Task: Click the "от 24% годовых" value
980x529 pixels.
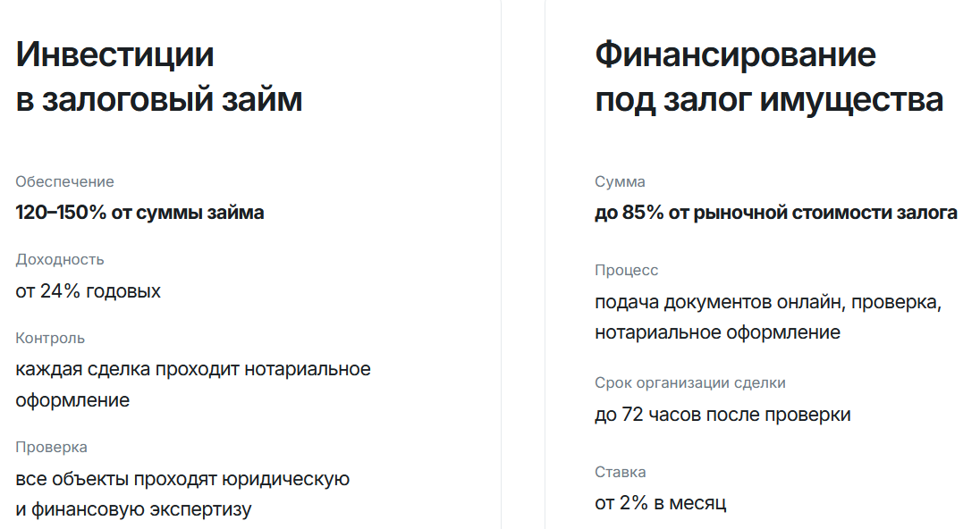Action: point(88,291)
